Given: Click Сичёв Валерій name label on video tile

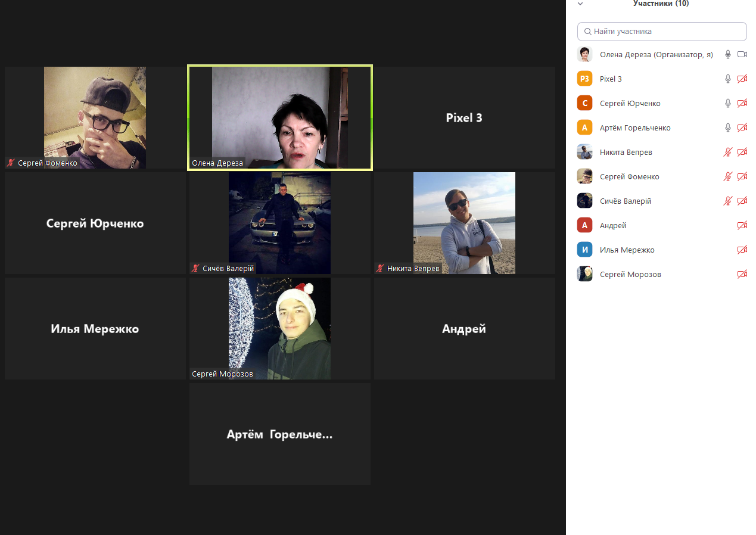Looking at the screenshot, I should point(228,268).
